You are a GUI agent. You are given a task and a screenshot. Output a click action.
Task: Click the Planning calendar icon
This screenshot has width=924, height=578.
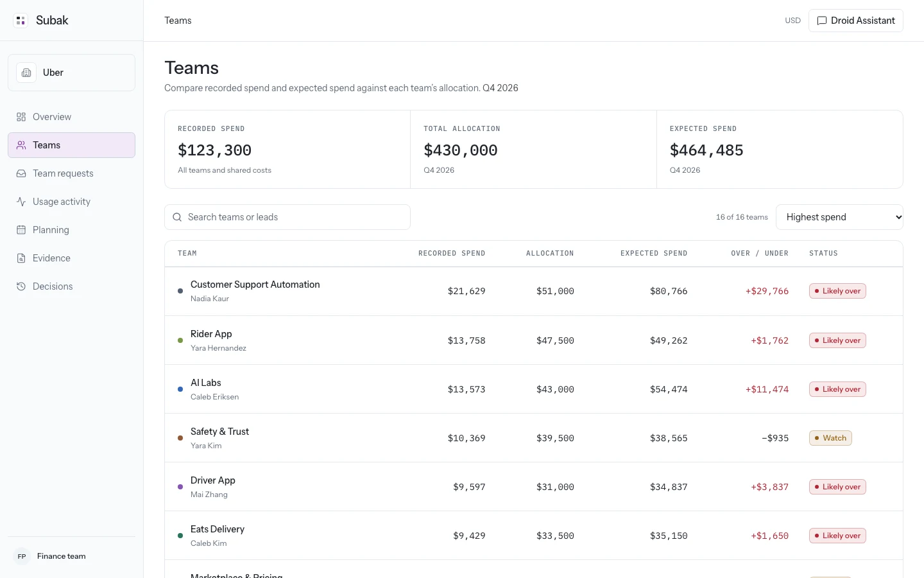click(21, 230)
